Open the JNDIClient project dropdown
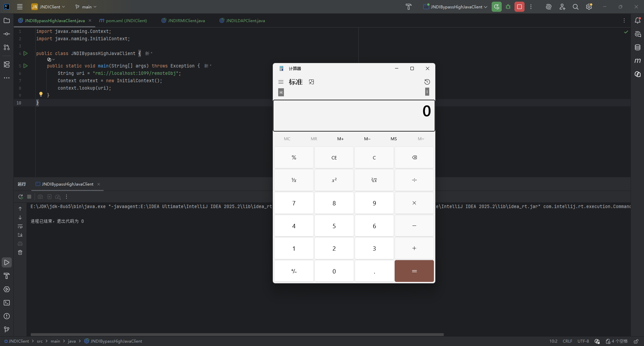The image size is (644, 346). point(48,7)
